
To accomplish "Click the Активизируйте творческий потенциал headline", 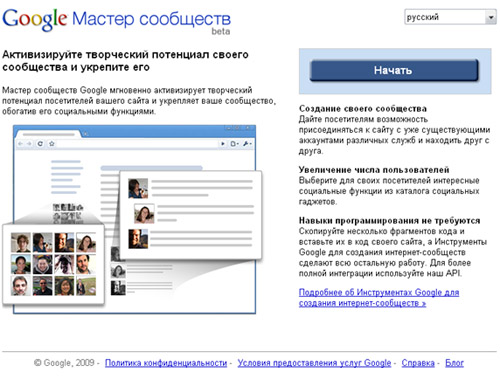I will tap(125, 61).
